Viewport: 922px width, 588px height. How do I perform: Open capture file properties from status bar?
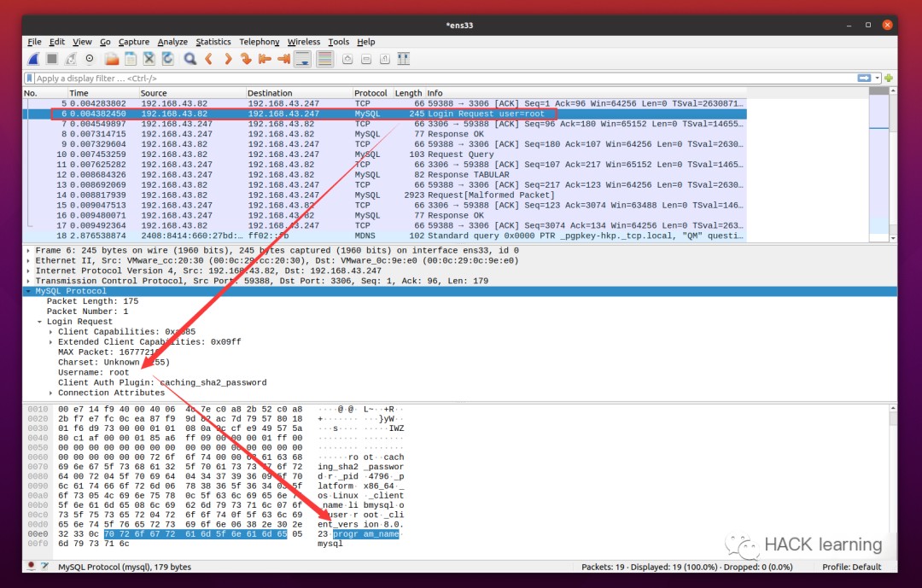[x=44, y=567]
